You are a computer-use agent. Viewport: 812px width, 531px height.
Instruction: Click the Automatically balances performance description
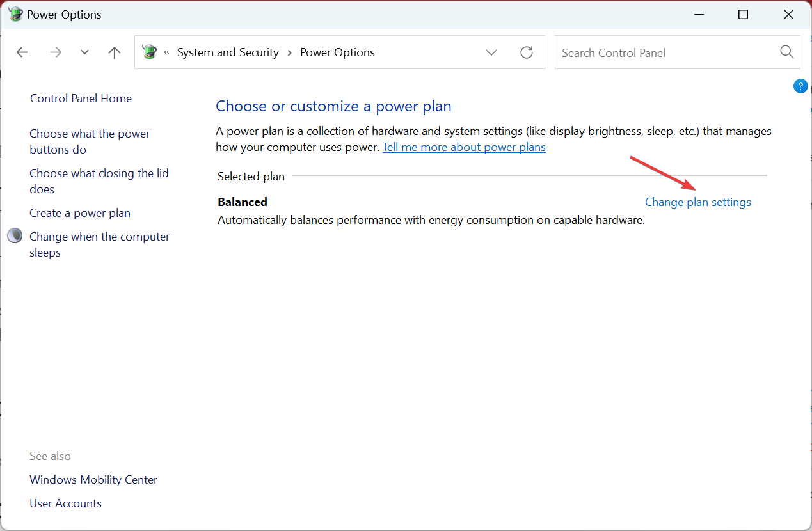pyautogui.click(x=431, y=220)
